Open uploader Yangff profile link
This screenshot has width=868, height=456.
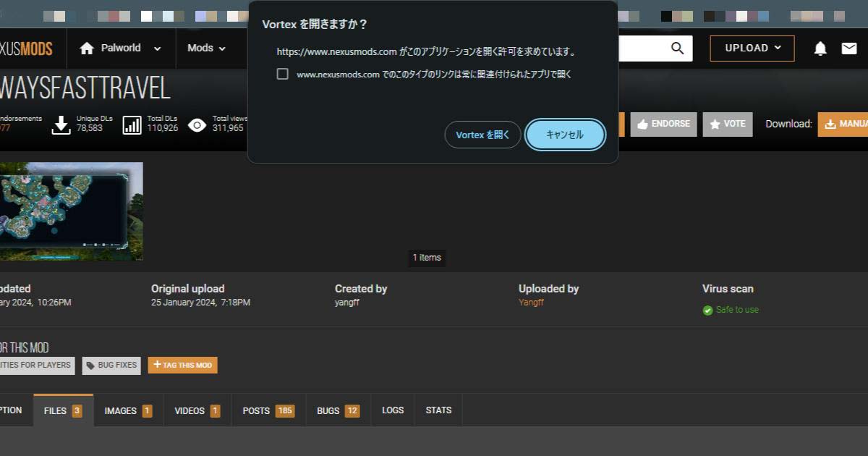click(x=531, y=303)
